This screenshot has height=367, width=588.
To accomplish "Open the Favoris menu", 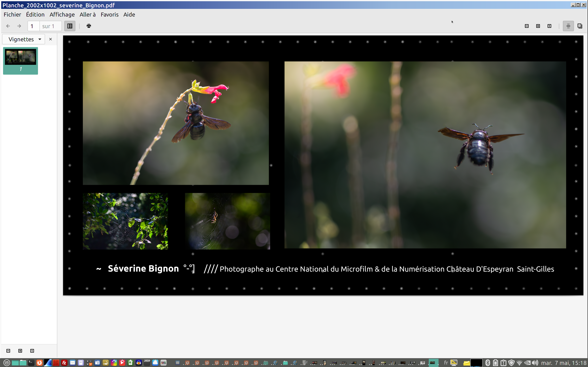I will 109,15.
